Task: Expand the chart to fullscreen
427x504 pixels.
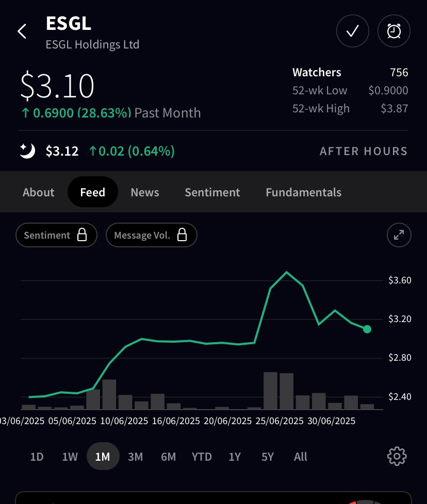Action: 399,235
